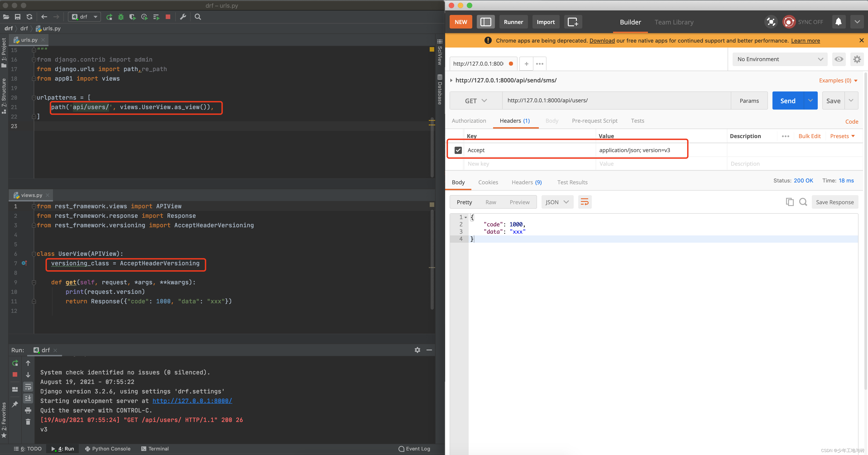Image resolution: width=868 pixels, height=455 pixels.
Task: Select the Runner tab in Postman
Action: [x=513, y=22]
